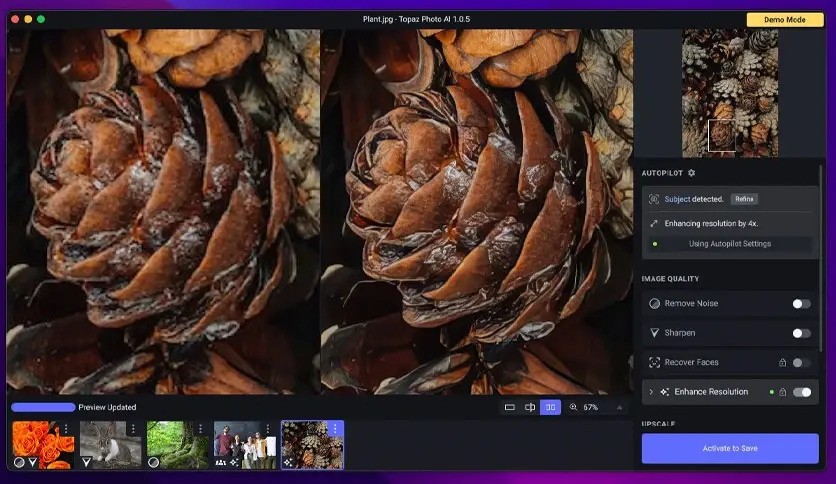Open options menu on pinecones thumbnail
The image size is (836, 484).
[x=335, y=429]
